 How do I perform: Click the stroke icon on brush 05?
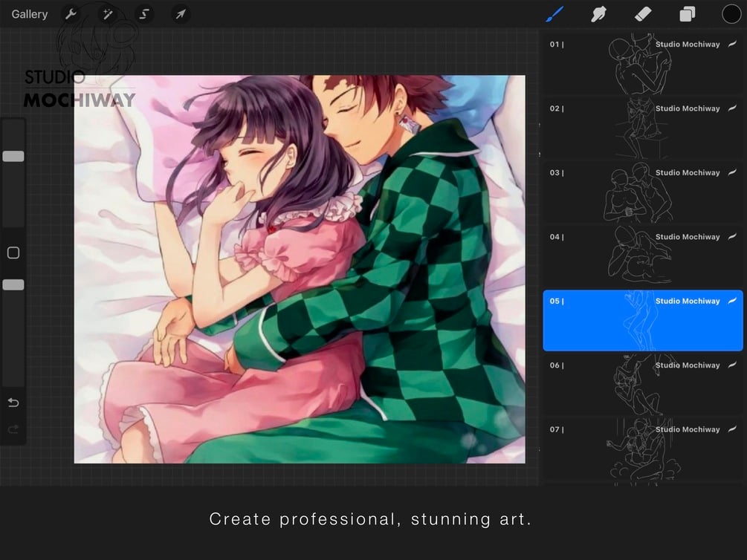point(732,301)
